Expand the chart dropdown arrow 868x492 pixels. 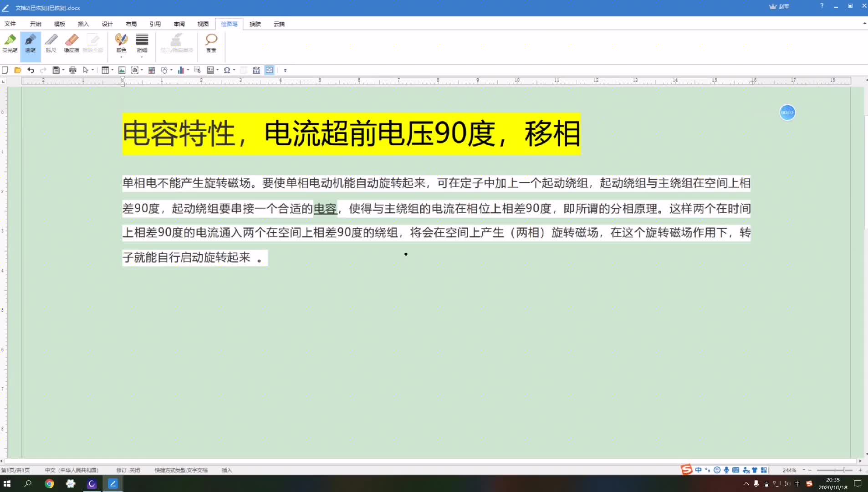pyautogui.click(x=188, y=70)
